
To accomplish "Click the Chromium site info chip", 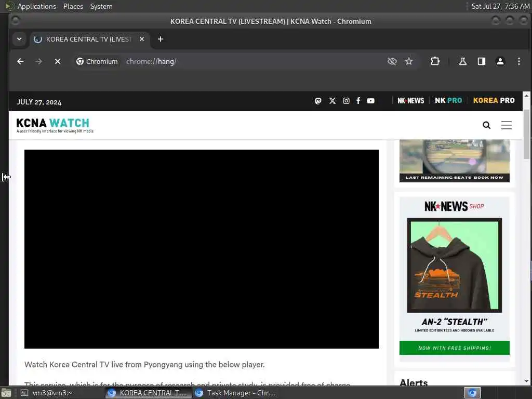I will pyautogui.click(x=97, y=61).
